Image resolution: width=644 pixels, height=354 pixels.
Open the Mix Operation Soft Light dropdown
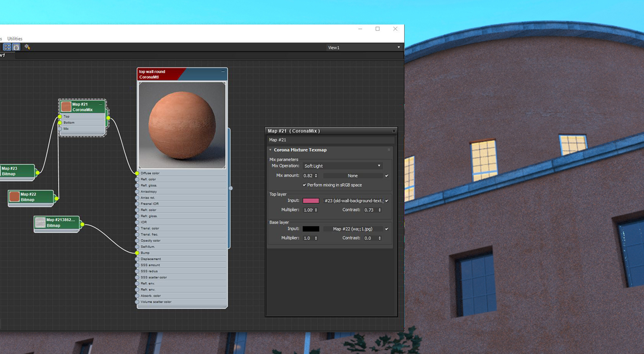(342, 166)
